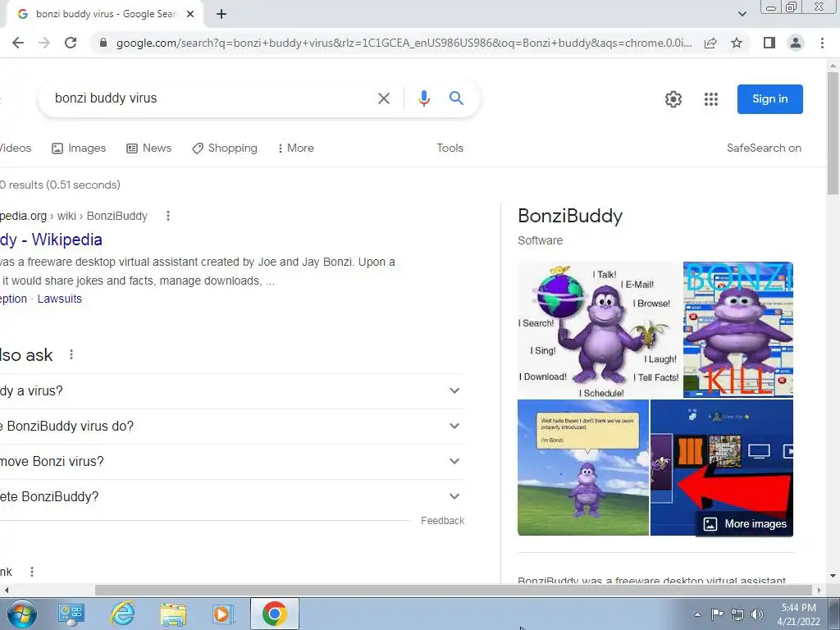Click 'More images' in knowledge panel

[x=745, y=524]
